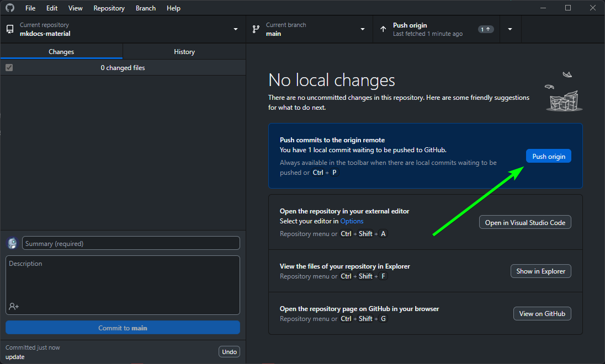Undo the last commit
Viewport: 605px width, 364px height.
[x=229, y=352]
